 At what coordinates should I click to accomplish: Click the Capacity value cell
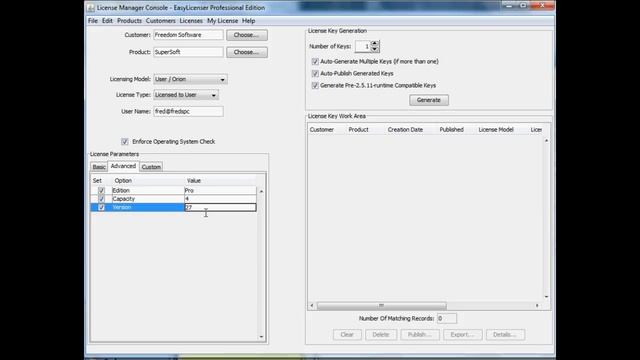220,199
